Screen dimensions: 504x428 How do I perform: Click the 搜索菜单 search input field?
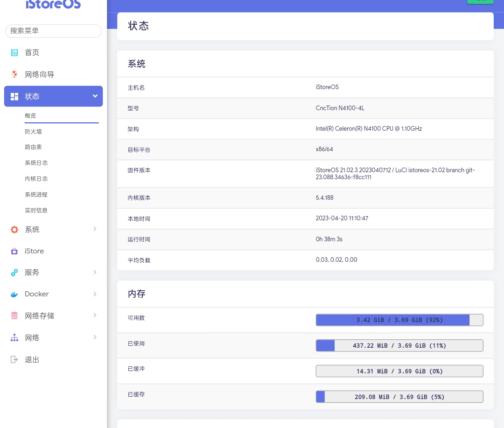[x=53, y=31]
